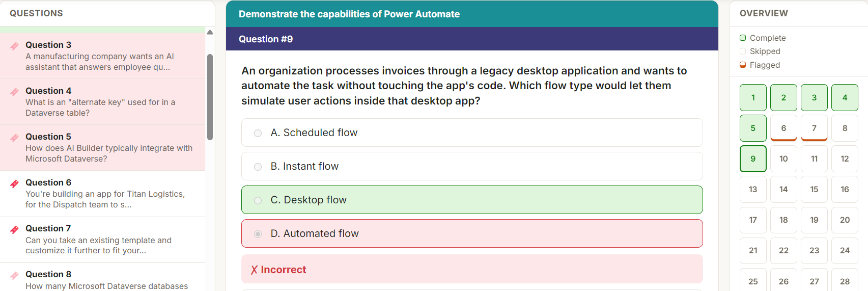The image size is (868, 291).
Task: Open Question 5 about AI Builder integration
Action: pyautogui.click(x=102, y=148)
